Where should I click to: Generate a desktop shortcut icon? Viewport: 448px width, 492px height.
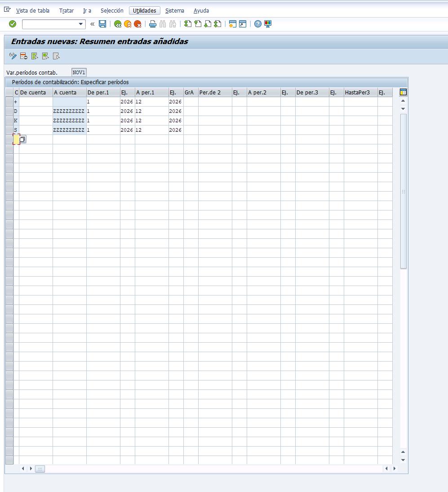coord(243,24)
